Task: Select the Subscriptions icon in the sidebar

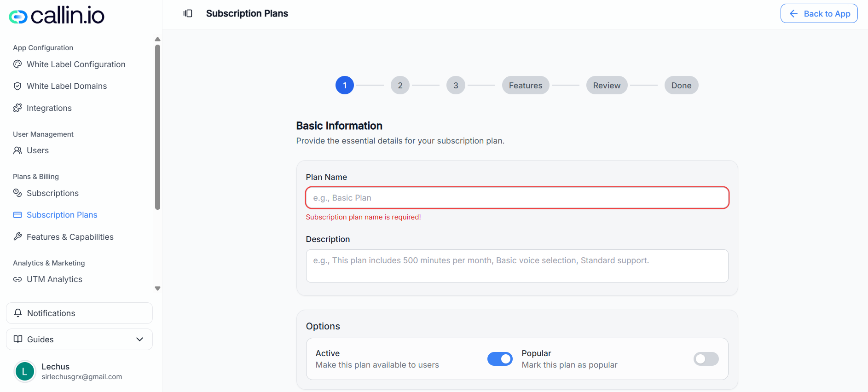Action: coord(17,193)
